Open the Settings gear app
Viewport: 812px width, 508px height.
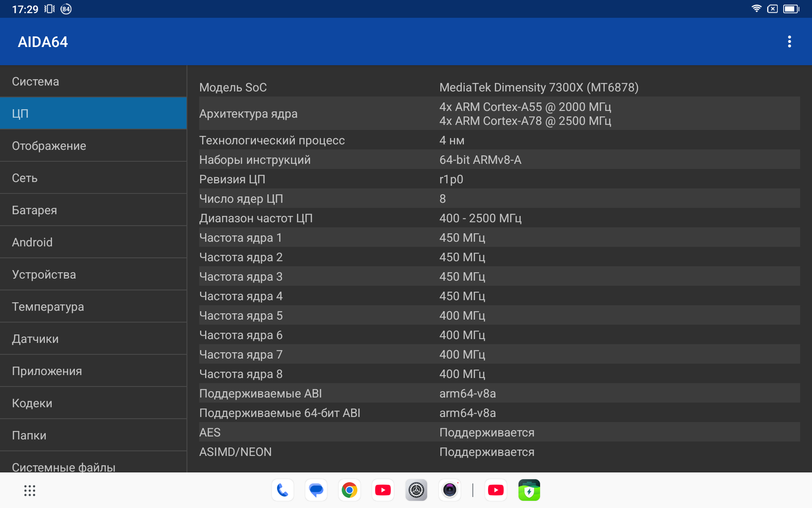(416, 490)
